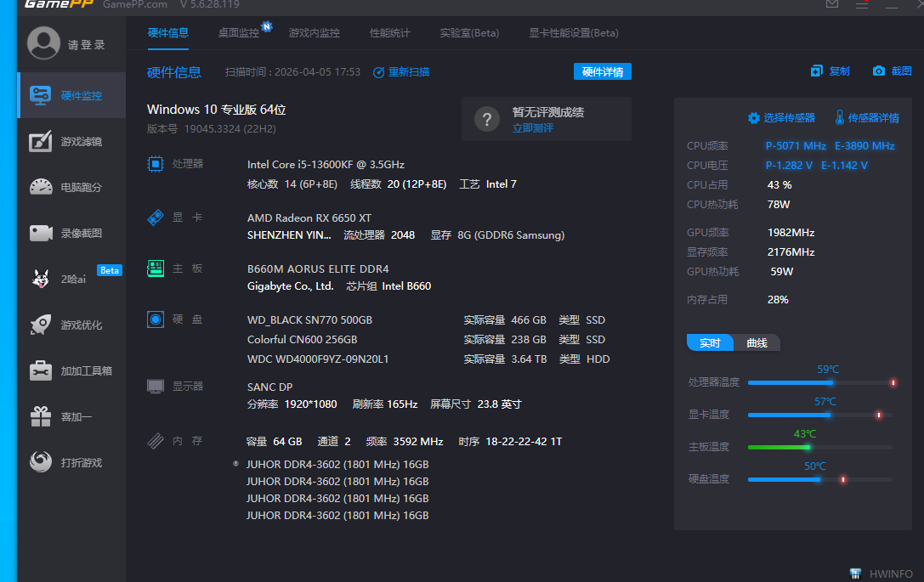Screen dimensions: 924x582
Task: Open 喜加一 gift icon
Action: [x=41, y=416]
